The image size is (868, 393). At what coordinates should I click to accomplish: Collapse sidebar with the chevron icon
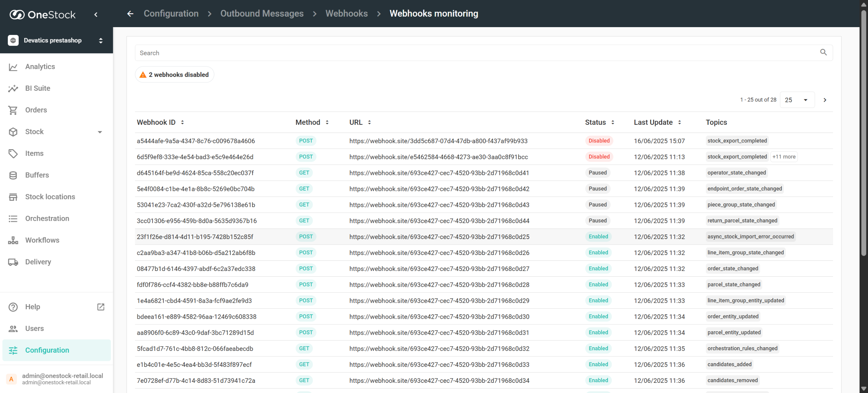pos(96,15)
